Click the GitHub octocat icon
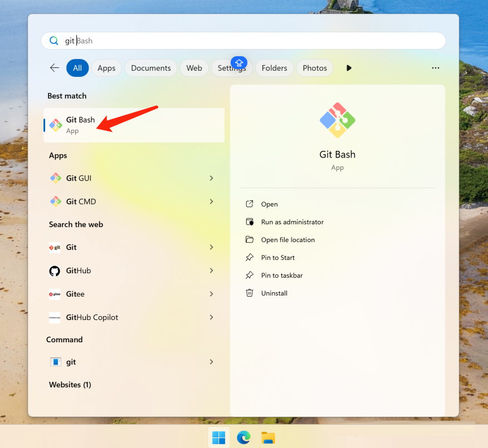 pos(55,271)
